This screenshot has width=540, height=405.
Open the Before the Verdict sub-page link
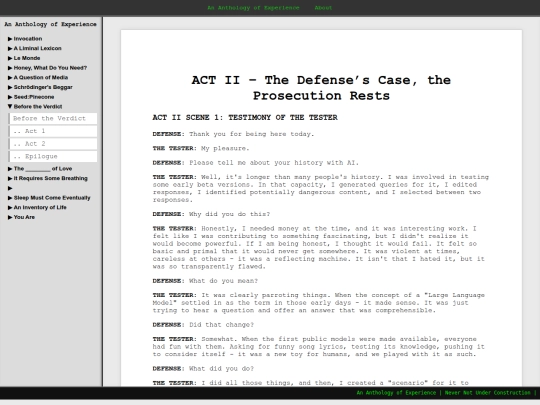point(53,118)
